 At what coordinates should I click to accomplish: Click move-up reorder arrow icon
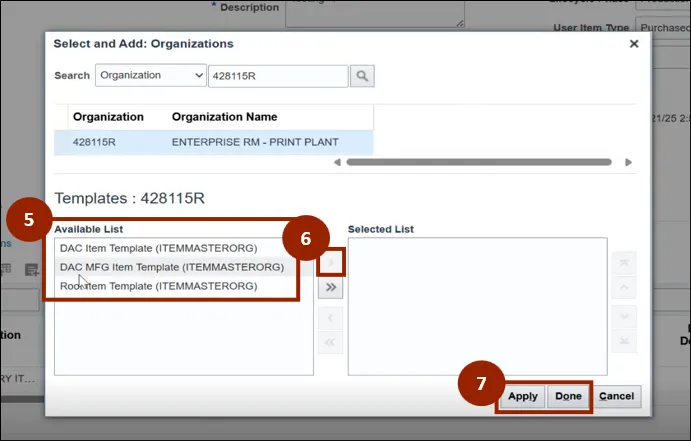pyautogui.click(x=624, y=287)
